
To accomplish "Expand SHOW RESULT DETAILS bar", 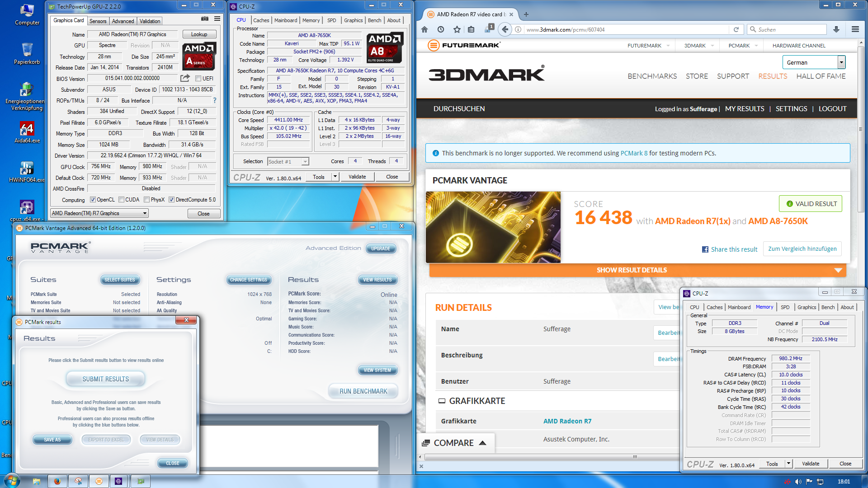I will (x=637, y=270).
